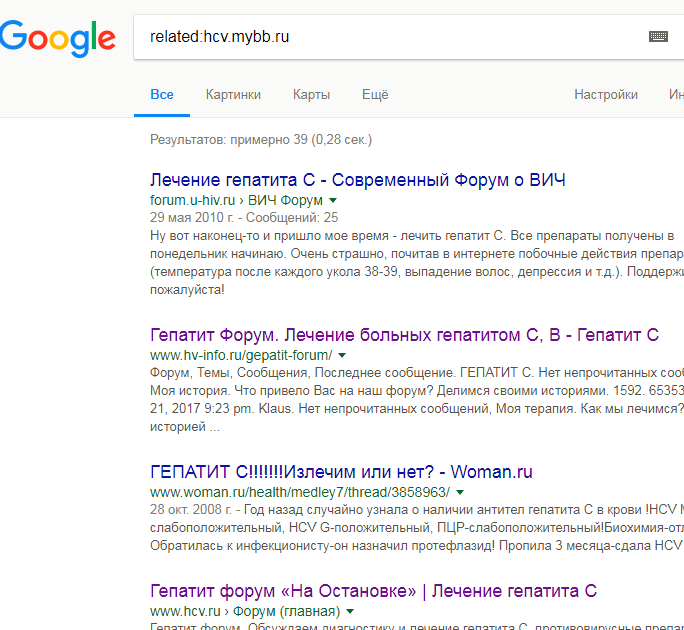This screenshot has width=684, height=630.
Task: Click the 'Результатов: примерно 39' stats text
Action: [x=261, y=140]
